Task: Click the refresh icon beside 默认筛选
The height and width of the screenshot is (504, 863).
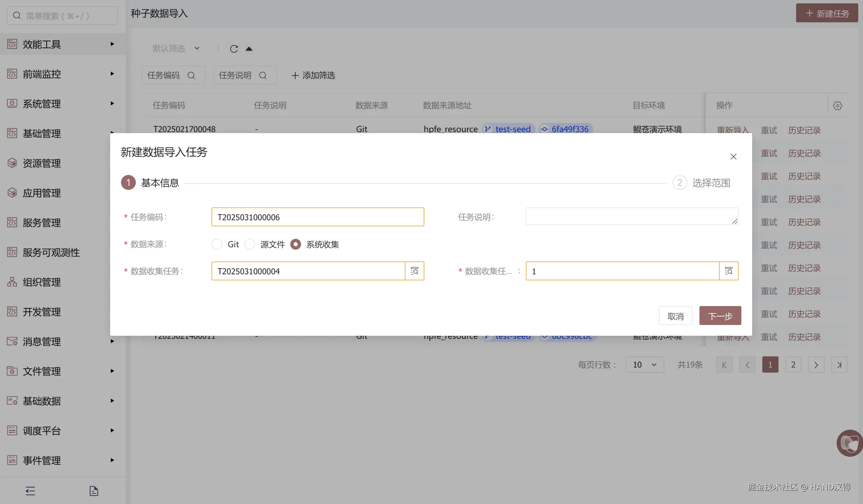Action: click(x=234, y=49)
